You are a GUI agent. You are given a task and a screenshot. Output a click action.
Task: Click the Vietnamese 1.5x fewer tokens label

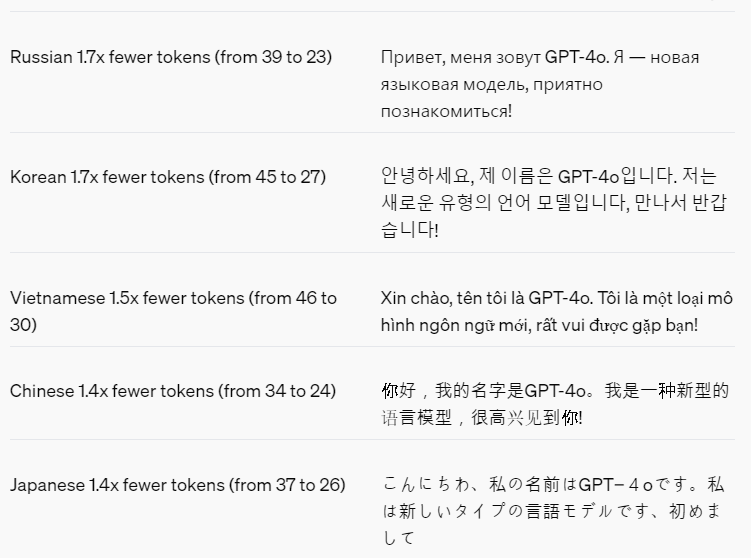coord(173,311)
